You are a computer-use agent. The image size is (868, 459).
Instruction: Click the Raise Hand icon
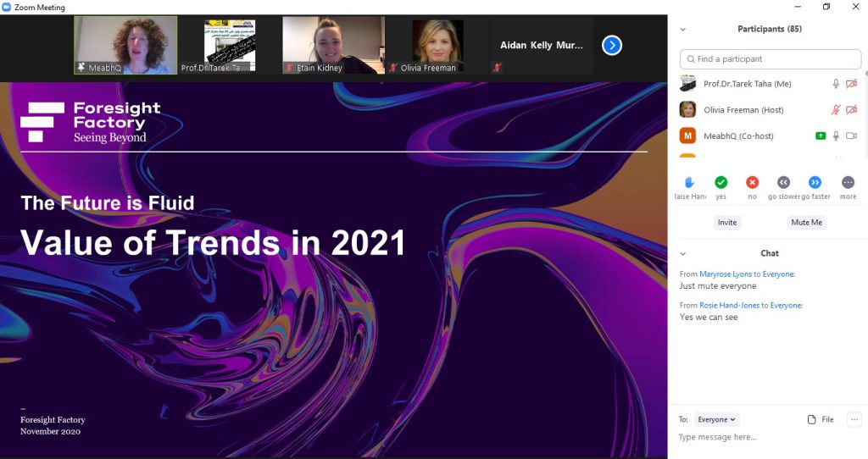point(689,182)
